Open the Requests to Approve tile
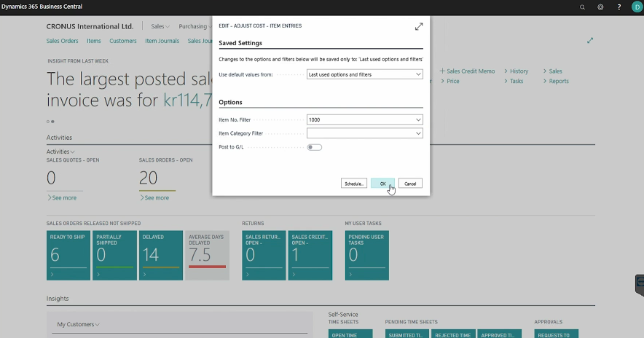This screenshot has height=338, width=644. 556,334
